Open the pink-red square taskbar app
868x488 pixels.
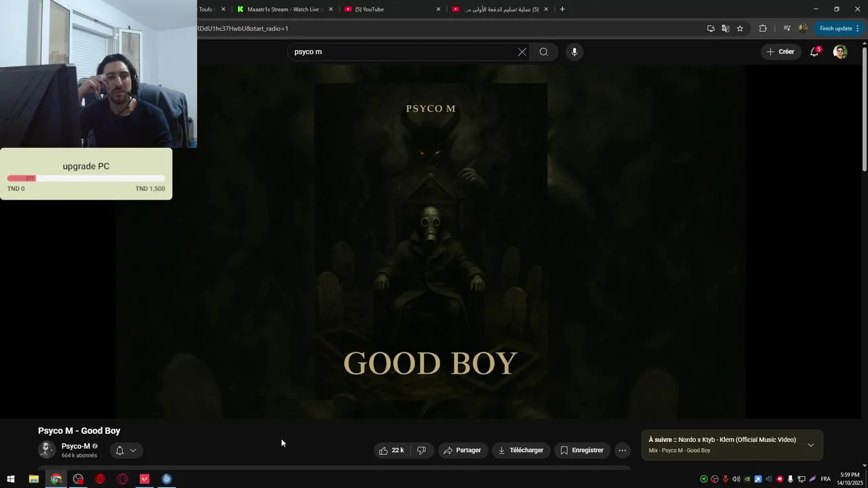pos(144,479)
